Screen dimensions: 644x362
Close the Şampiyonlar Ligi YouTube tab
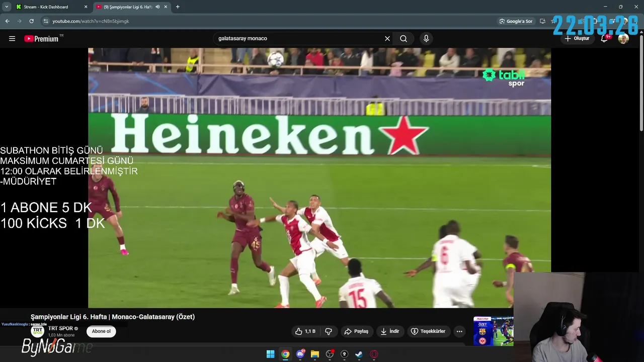166,7
